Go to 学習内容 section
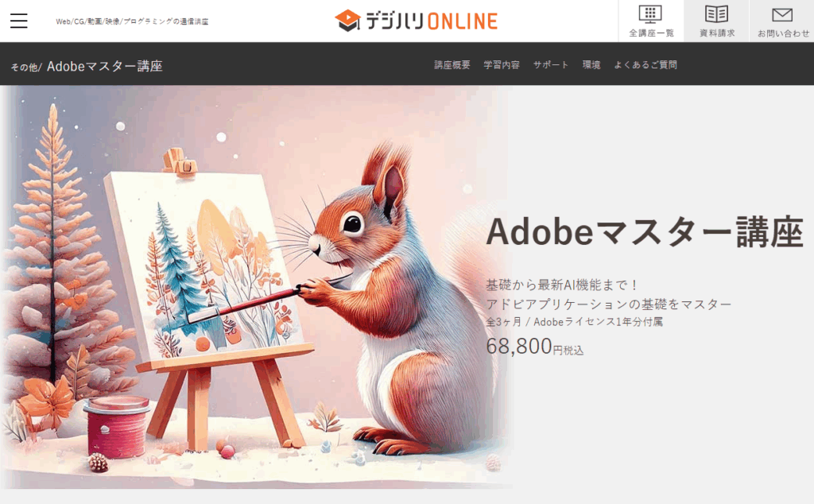This screenshot has height=504, width=814. (502, 65)
